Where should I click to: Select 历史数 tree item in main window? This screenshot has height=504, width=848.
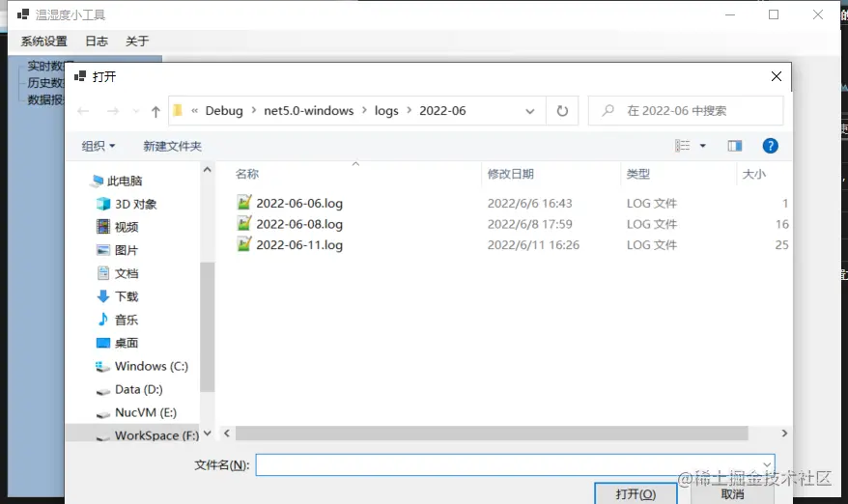tap(46, 83)
